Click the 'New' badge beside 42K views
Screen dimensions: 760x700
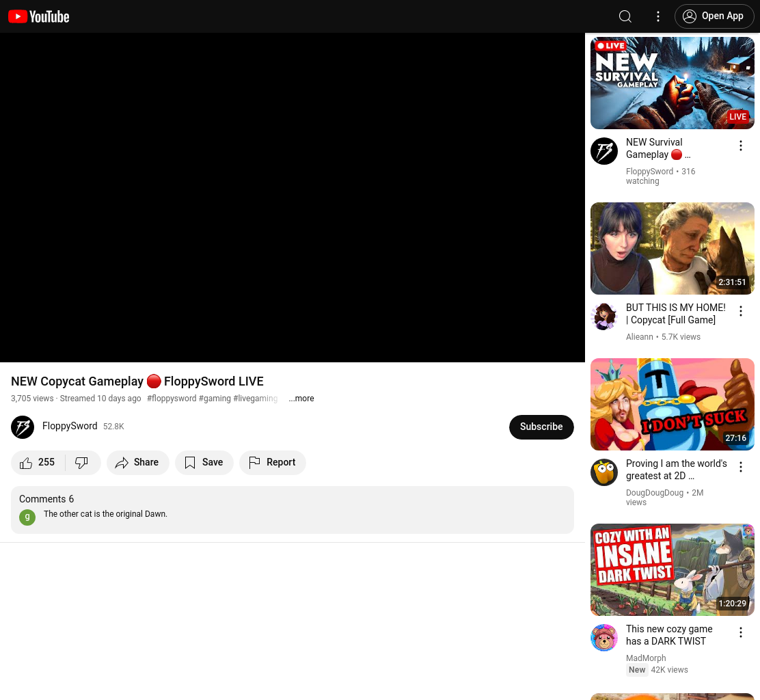click(x=637, y=670)
